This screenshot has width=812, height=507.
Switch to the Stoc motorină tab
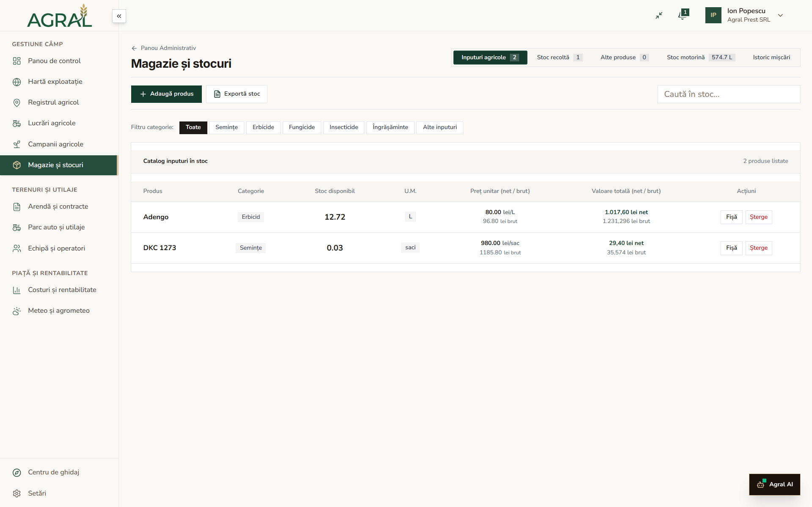(700, 58)
